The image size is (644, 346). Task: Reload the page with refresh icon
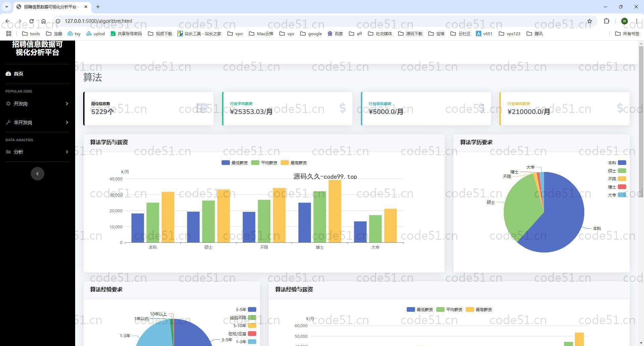click(32, 21)
